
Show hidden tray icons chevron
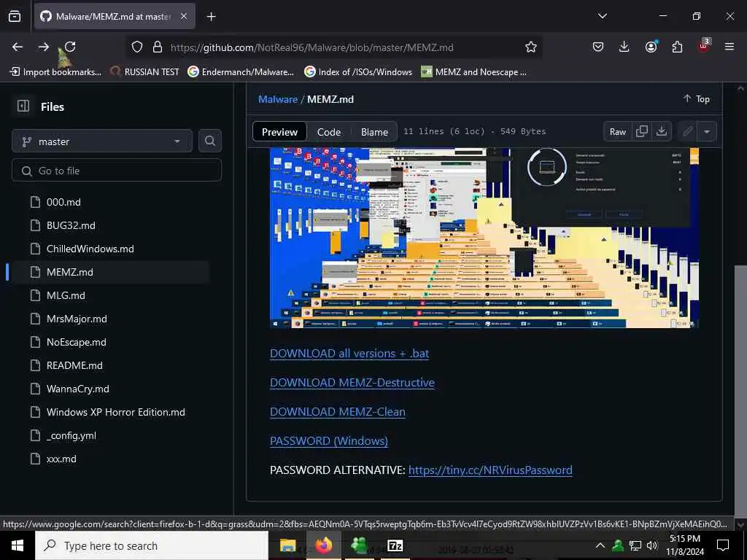coord(600,545)
